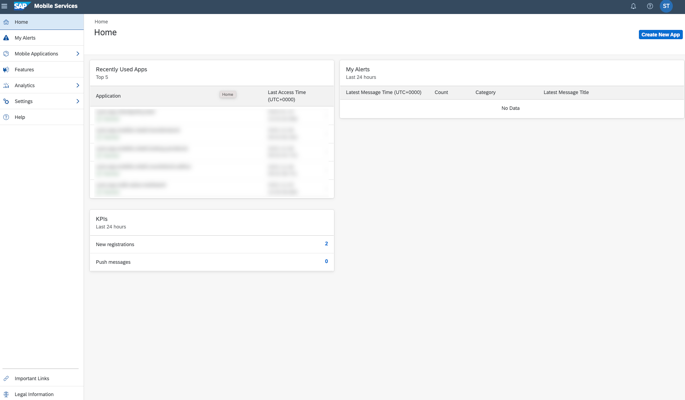Screen dimensions: 685x400
Task: Click the My Alerts card title
Action: (x=358, y=69)
